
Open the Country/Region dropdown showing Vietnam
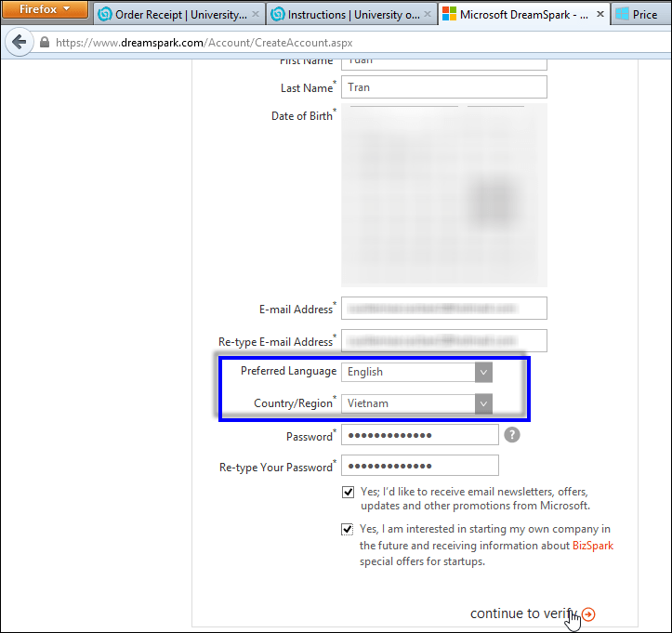[416, 403]
